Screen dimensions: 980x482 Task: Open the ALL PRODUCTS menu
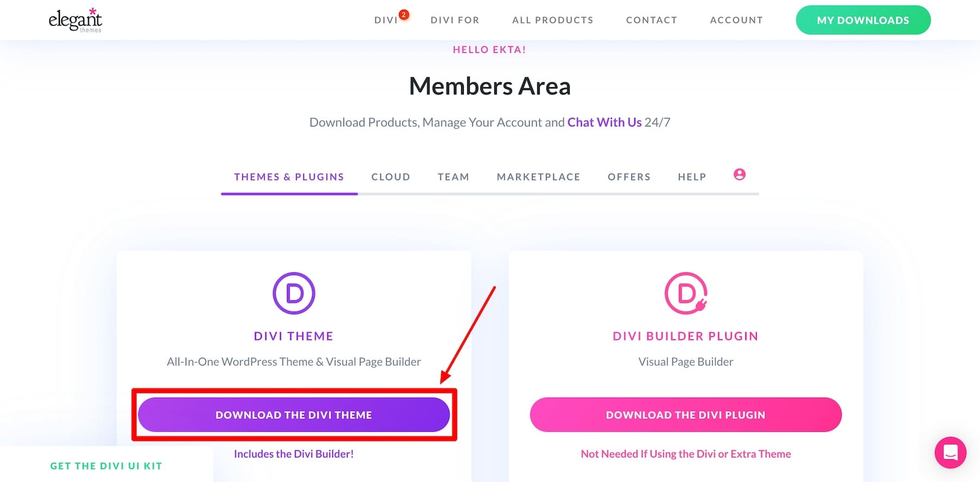(552, 20)
